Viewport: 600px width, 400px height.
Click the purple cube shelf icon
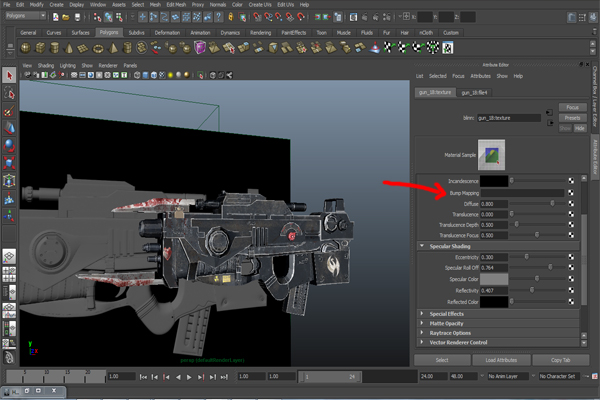200,48
